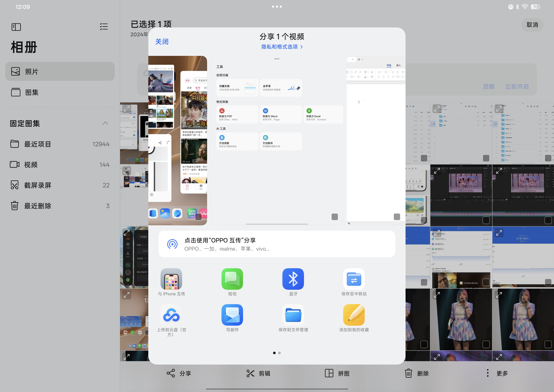
Task: Upload to cloud drive (上传到云盘) icon
Action: [171, 315]
